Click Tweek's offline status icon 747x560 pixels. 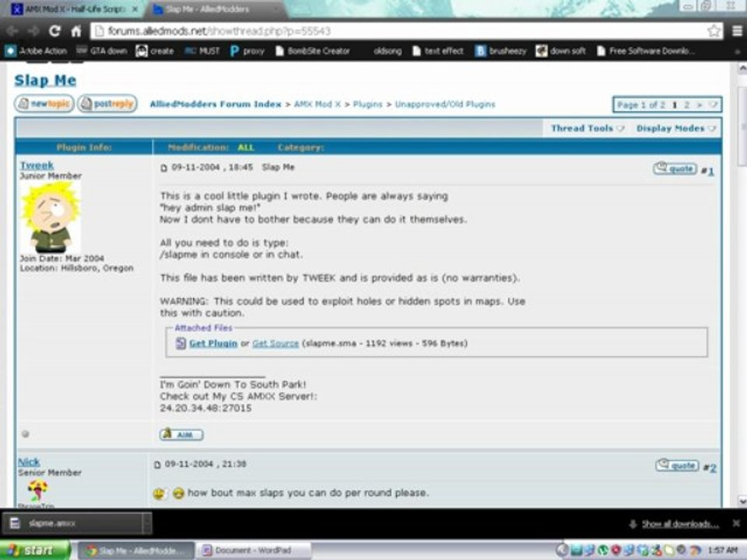coord(25,434)
